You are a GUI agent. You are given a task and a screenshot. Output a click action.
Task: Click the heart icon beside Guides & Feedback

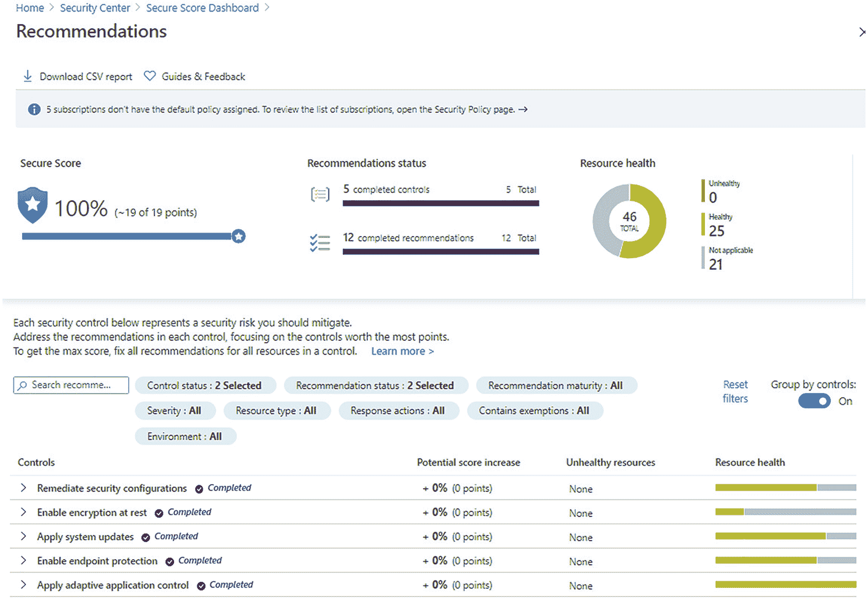click(x=149, y=76)
